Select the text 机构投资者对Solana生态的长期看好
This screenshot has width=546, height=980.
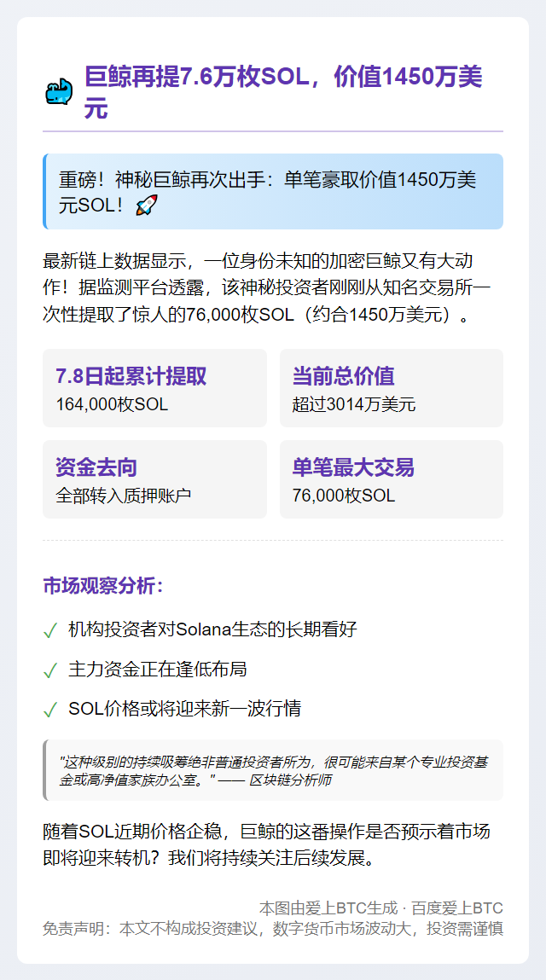(x=212, y=630)
